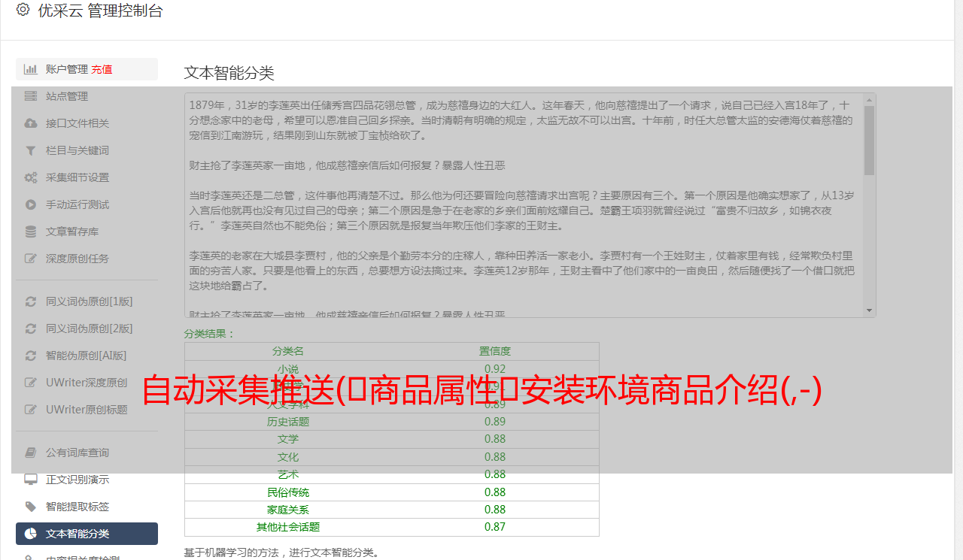Open UWriter原创标题 item

click(x=87, y=410)
